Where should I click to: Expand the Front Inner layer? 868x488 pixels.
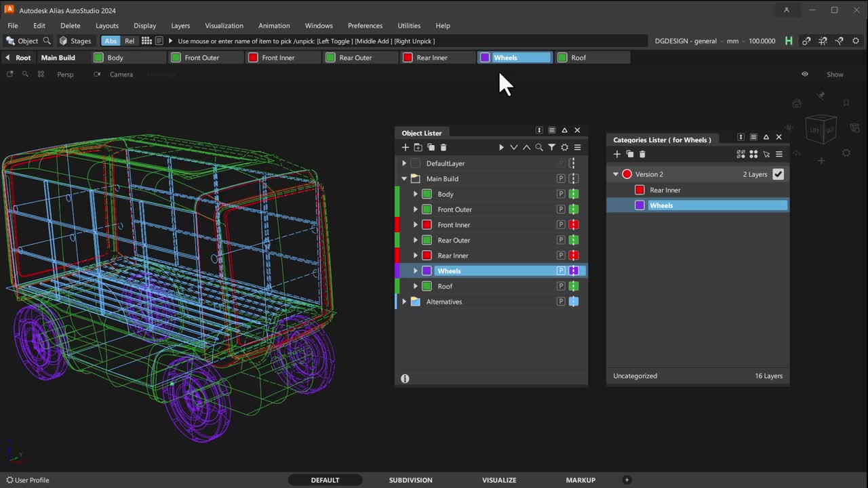416,225
